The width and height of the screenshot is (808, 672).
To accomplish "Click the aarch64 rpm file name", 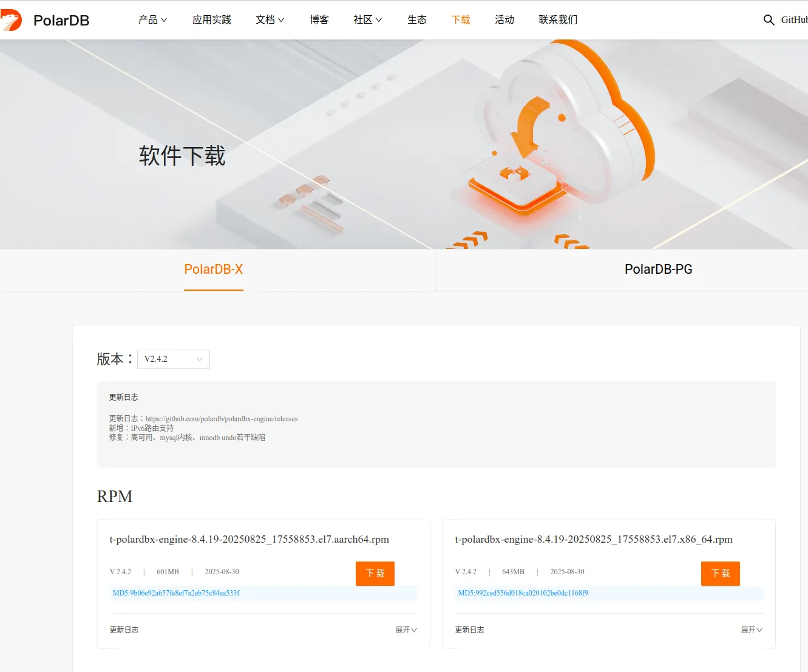I will [x=250, y=540].
